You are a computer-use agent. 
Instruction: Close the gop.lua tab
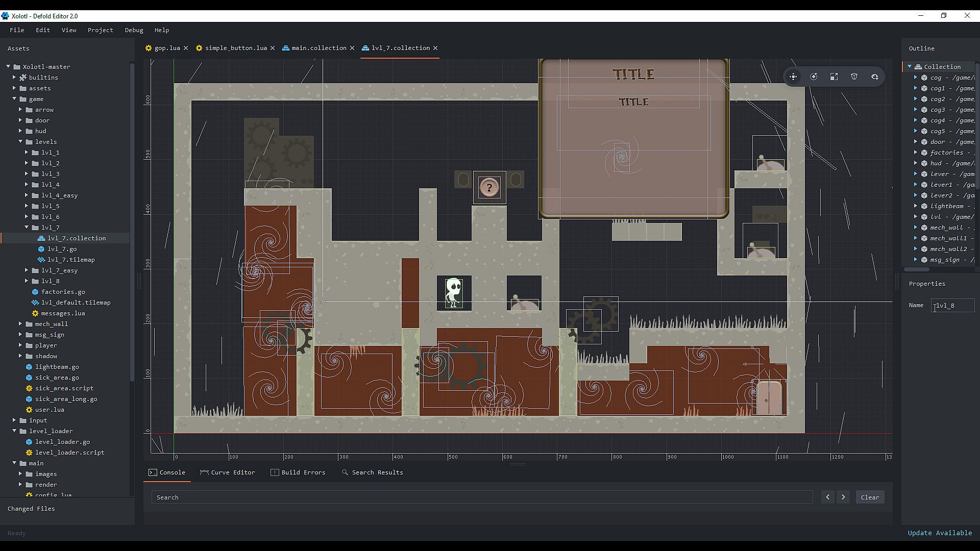(186, 48)
